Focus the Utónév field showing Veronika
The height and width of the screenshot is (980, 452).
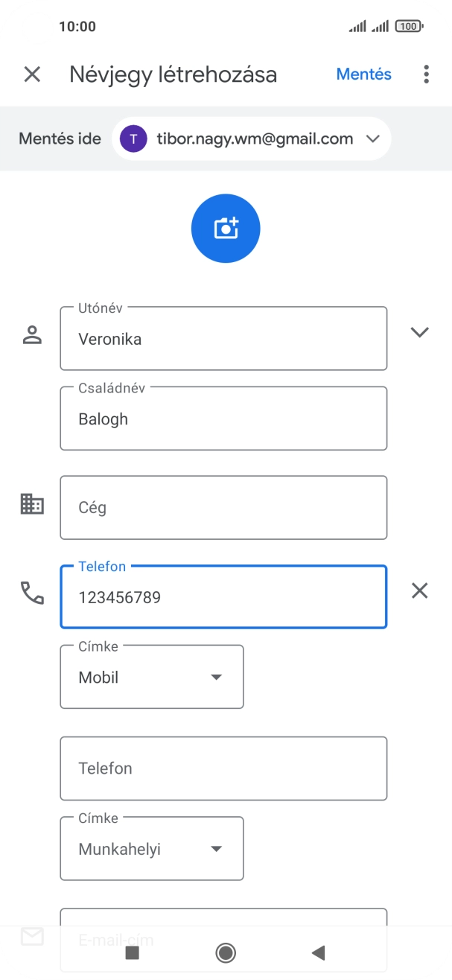223,339
